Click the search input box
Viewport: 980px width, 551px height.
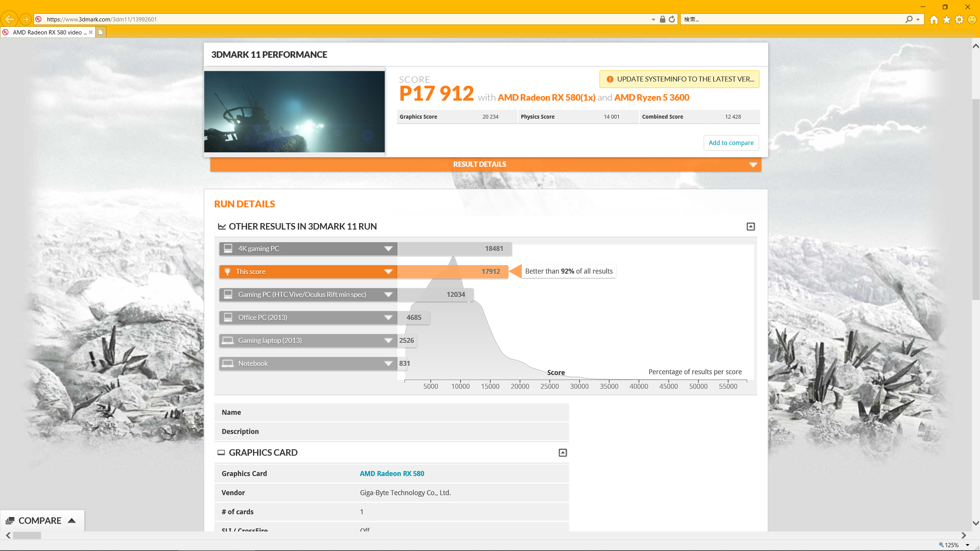tap(792, 19)
